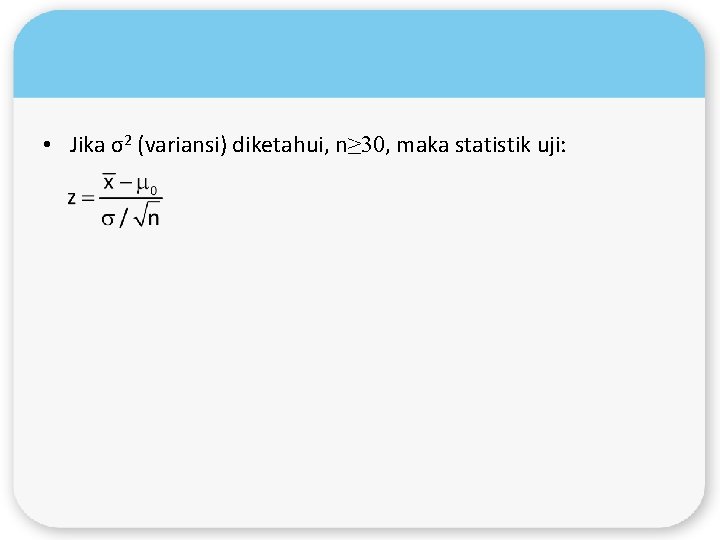This screenshot has height=540, width=720.
Task: Click the word "diketahui,"
Action: point(281,145)
